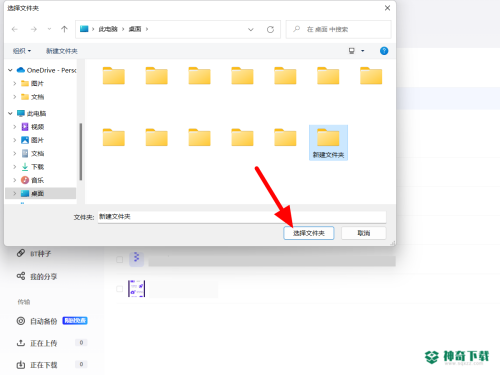Image resolution: width=500 pixels, height=375 pixels.
Task: Select highlighted 桌面 item in tree
Action: 41,193
